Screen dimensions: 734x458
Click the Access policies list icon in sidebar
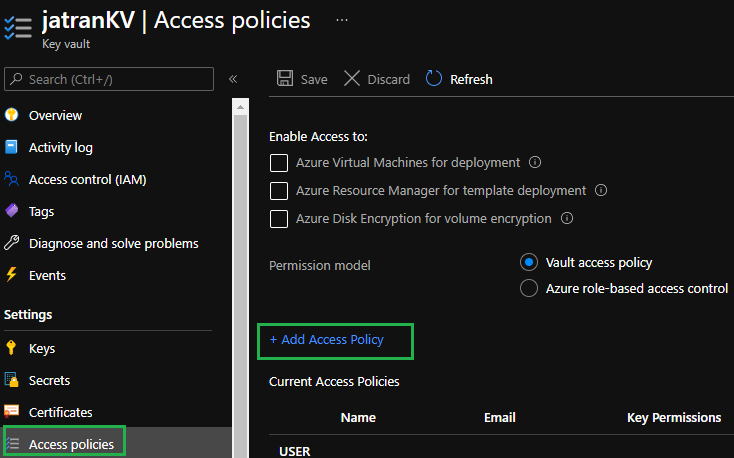click(x=12, y=443)
